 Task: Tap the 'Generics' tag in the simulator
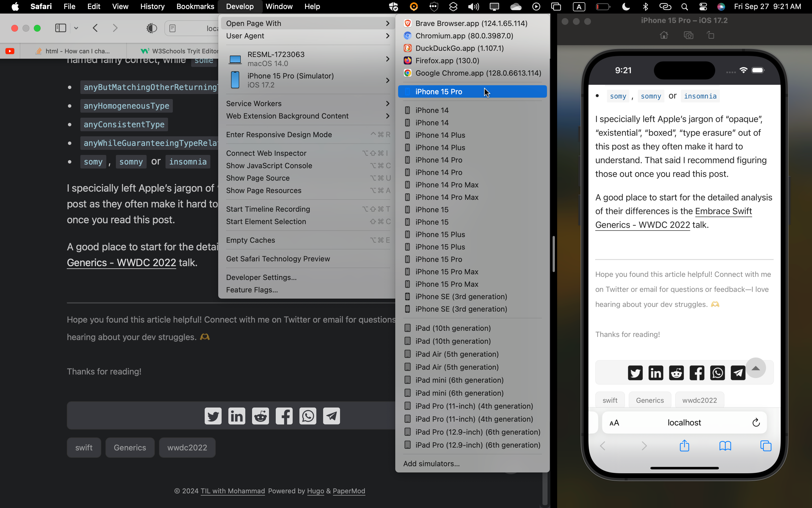pos(650,400)
